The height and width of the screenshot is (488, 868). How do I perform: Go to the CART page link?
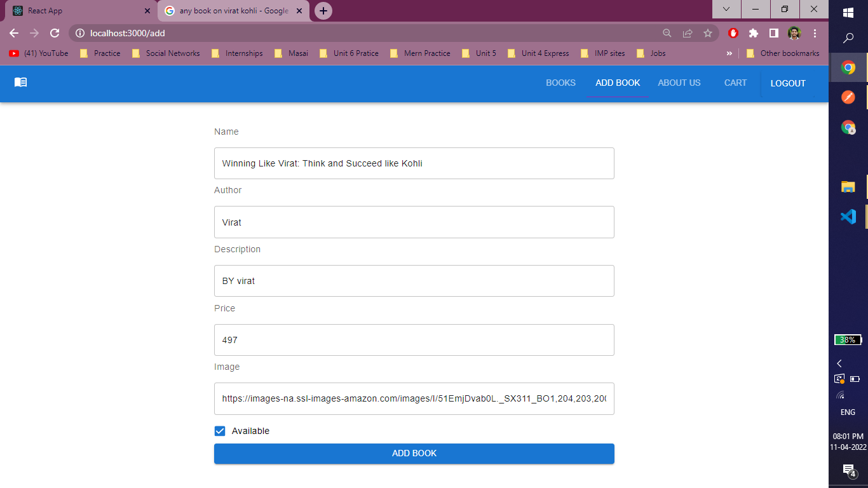pyautogui.click(x=735, y=83)
